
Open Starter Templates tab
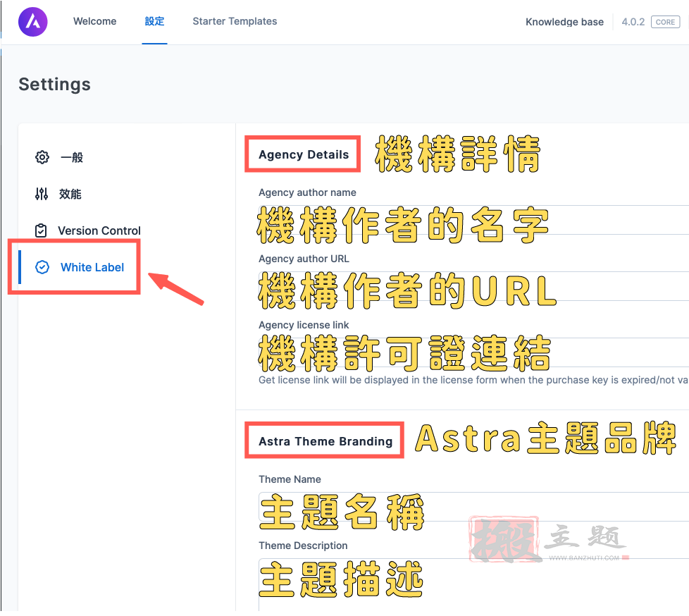coord(235,21)
